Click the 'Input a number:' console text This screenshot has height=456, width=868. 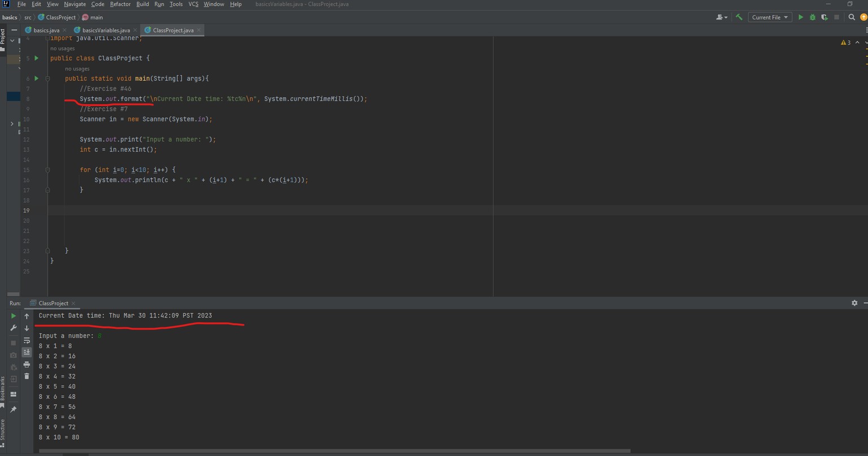tap(66, 336)
